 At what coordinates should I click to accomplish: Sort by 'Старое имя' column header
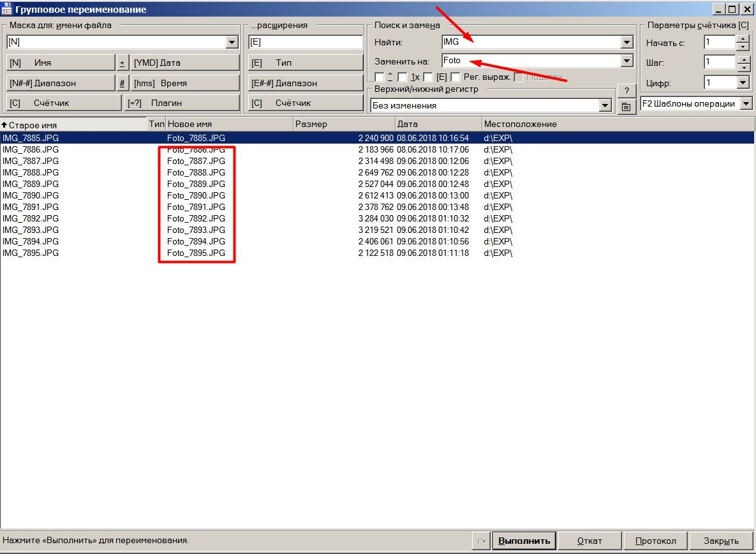[x=74, y=124]
